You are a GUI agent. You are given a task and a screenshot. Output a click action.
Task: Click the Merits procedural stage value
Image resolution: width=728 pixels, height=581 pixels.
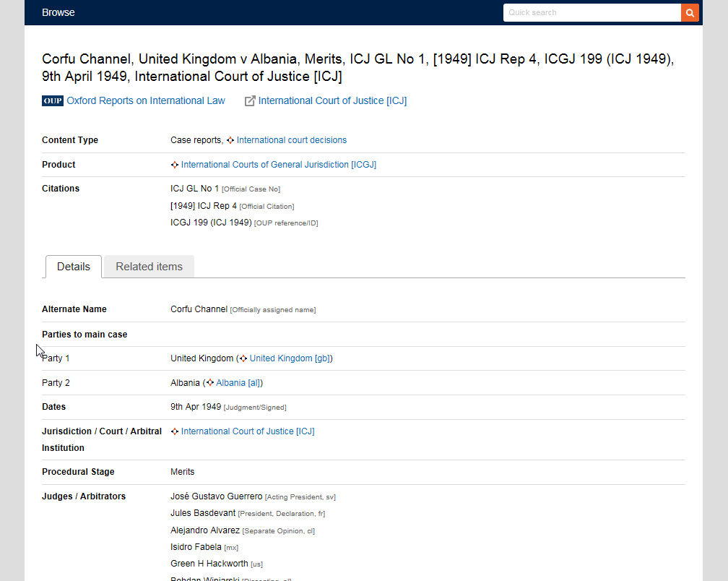coord(183,472)
